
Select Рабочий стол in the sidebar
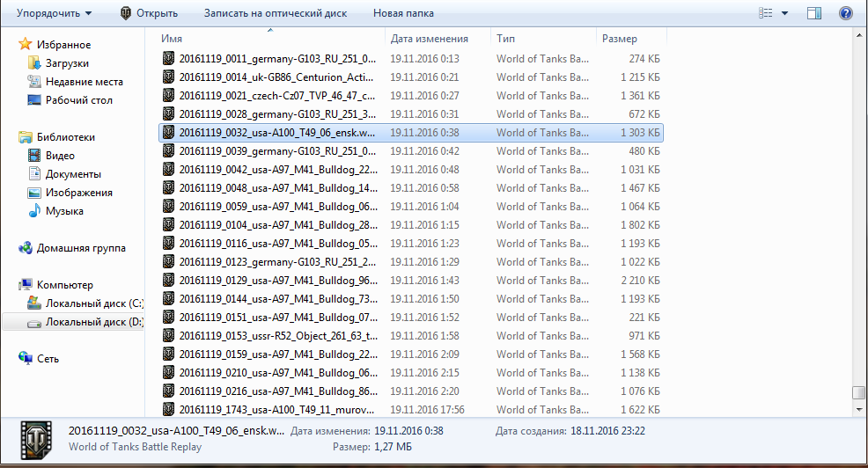(x=78, y=100)
